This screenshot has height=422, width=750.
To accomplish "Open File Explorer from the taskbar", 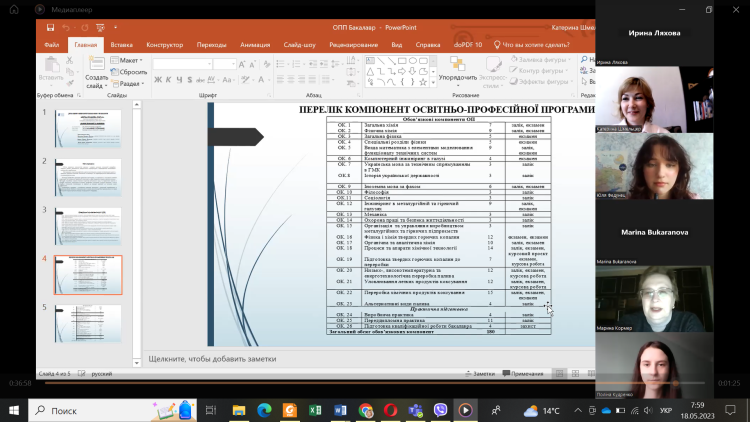I will pyautogui.click(x=238, y=410).
